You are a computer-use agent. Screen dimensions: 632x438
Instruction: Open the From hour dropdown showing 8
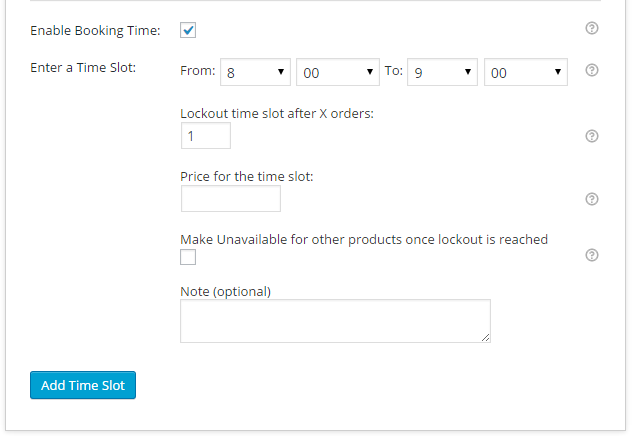tap(255, 72)
